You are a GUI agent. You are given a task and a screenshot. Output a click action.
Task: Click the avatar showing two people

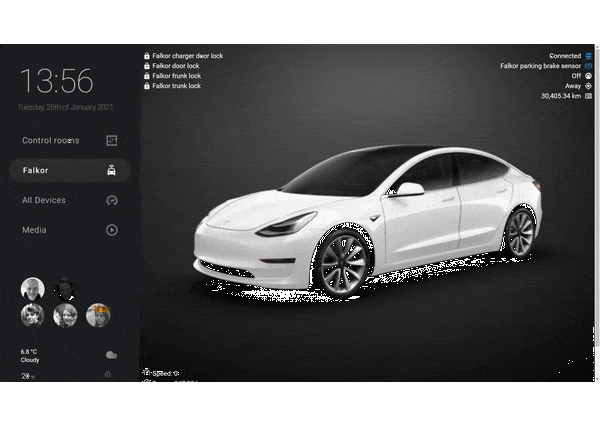[x=65, y=315]
